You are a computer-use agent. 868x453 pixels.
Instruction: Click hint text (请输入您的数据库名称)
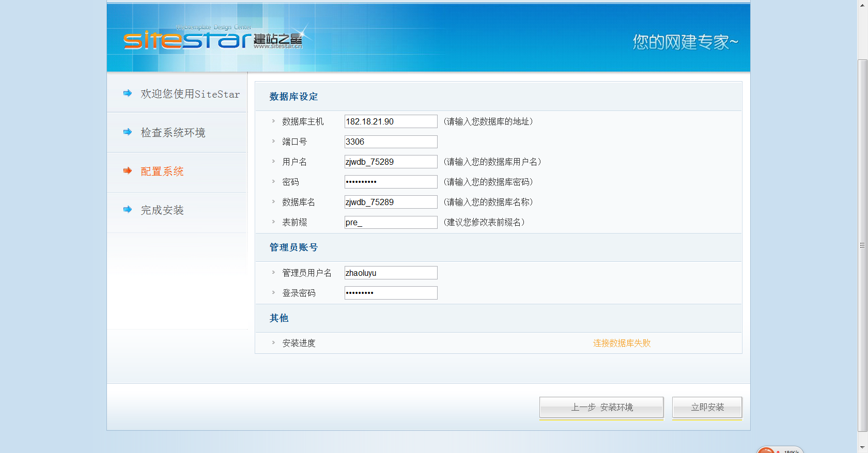[x=488, y=202]
